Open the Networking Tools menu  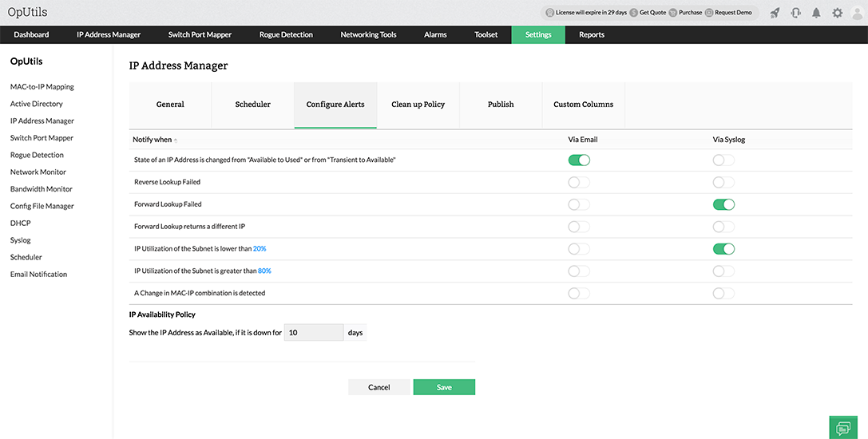pyautogui.click(x=369, y=34)
